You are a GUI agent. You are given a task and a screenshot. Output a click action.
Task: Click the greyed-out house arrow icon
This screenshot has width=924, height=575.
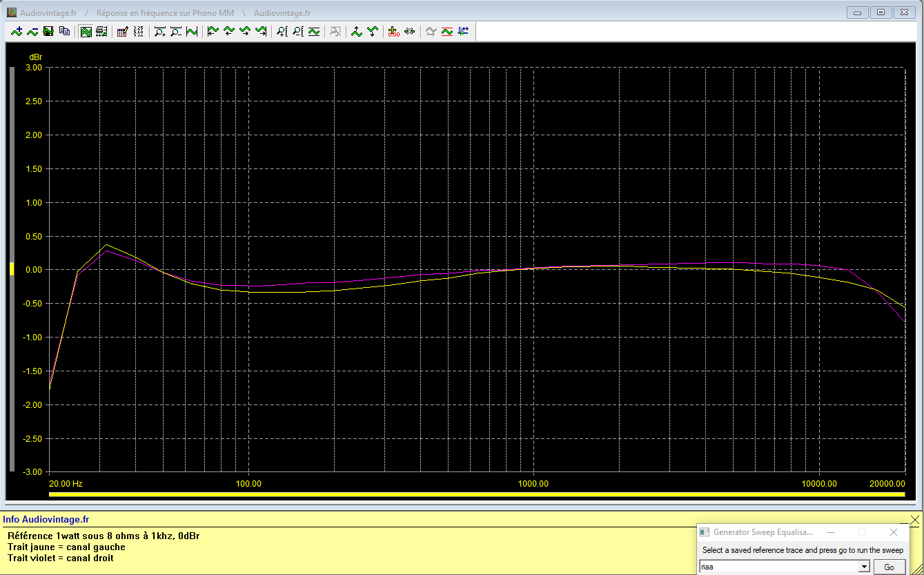tap(431, 31)
